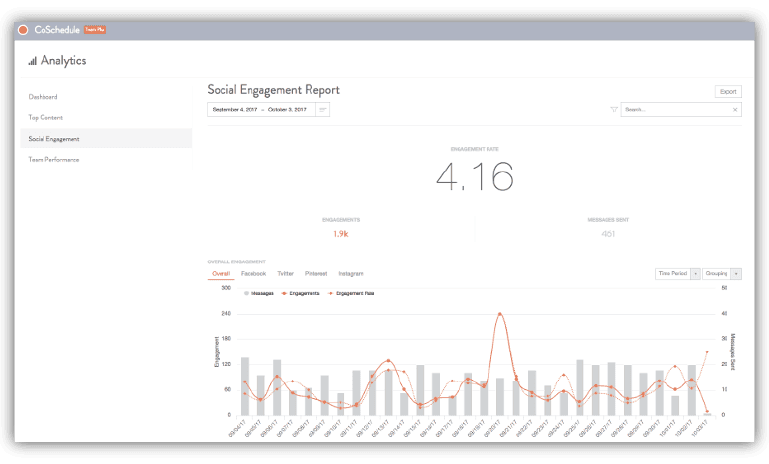Toggle the Messages legend series
The image size is (769, 464).
pos(260,293)
